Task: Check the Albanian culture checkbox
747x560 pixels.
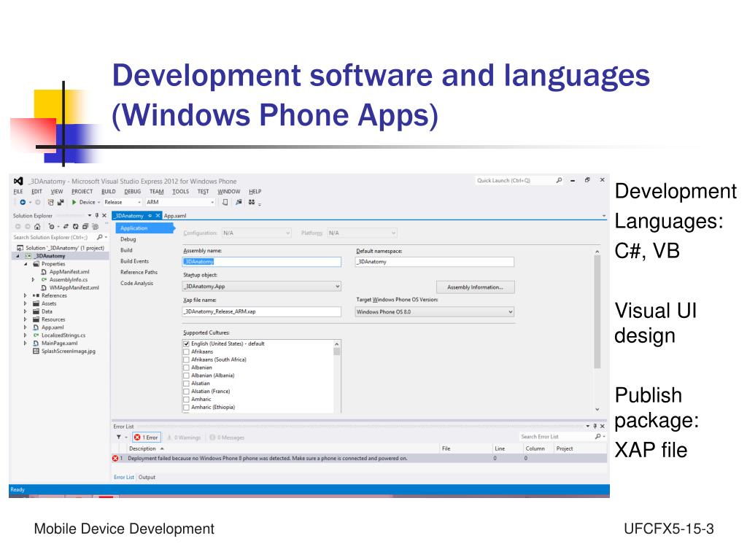Action: click(186, 367)
